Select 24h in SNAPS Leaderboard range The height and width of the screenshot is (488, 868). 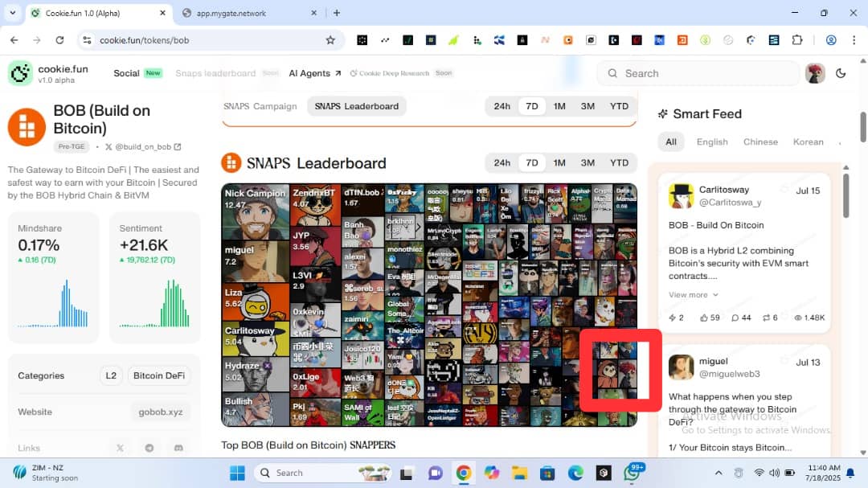[x=502, y=163]
